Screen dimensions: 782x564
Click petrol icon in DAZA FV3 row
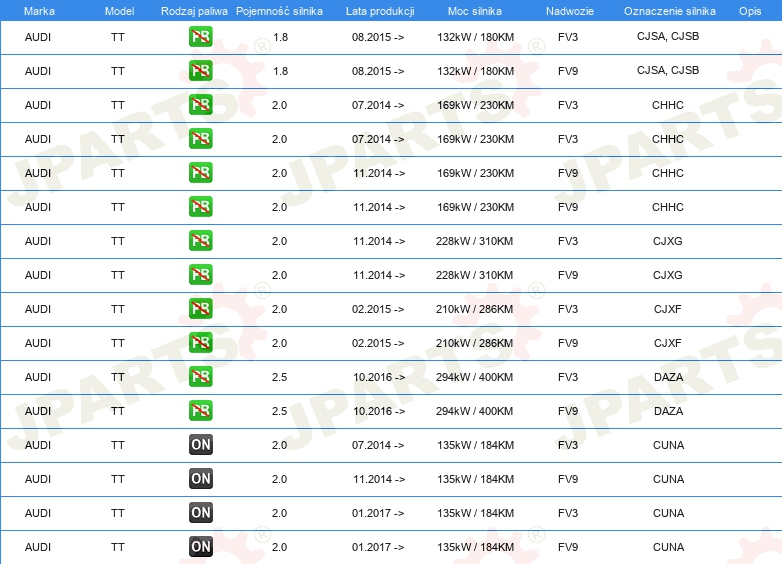point(201,377)
